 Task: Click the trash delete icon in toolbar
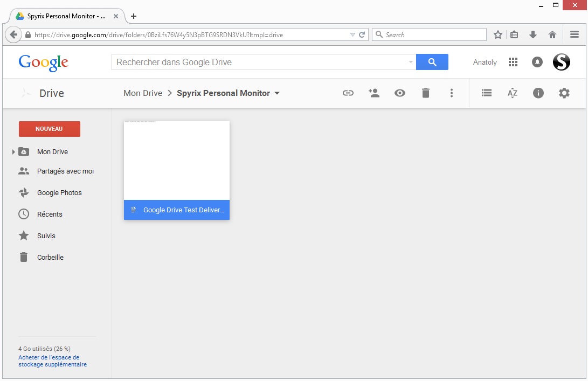pyautogui.click(x=426, y=93)
